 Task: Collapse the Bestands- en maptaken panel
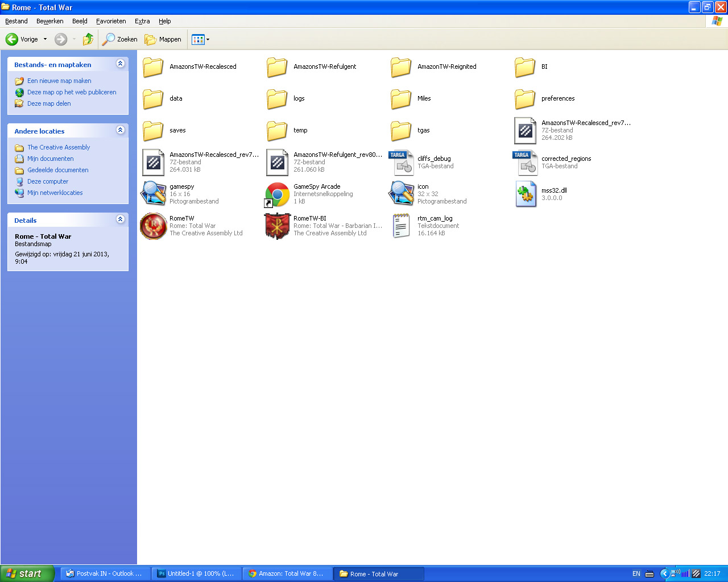coord(120,64)
